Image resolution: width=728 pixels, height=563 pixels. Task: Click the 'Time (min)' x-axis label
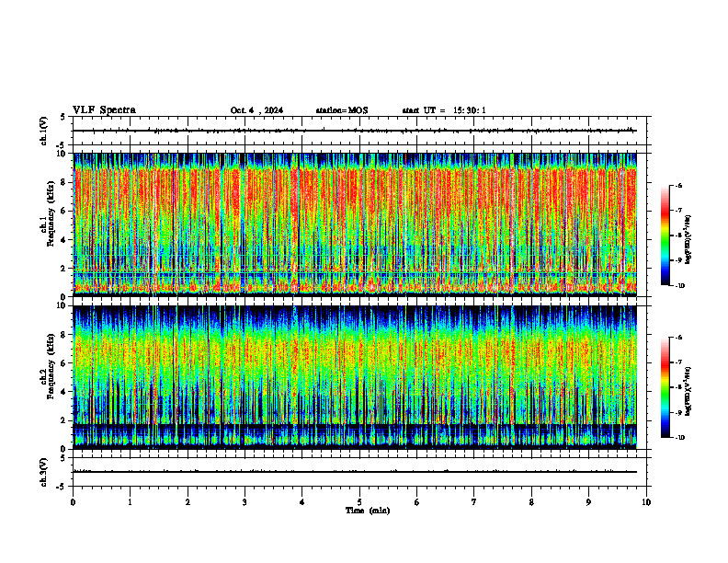(368, 511)
